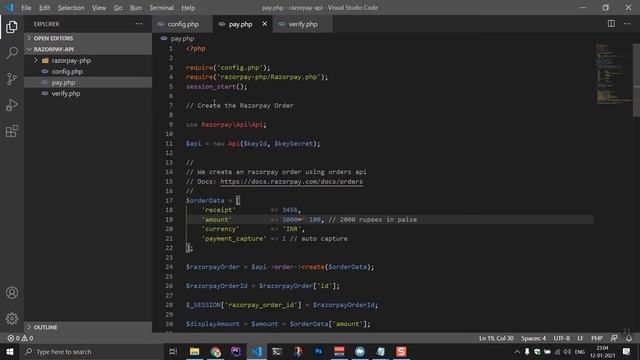Close the pay.php editor tab
Screen dimensions: 640x360
[264, 24]
